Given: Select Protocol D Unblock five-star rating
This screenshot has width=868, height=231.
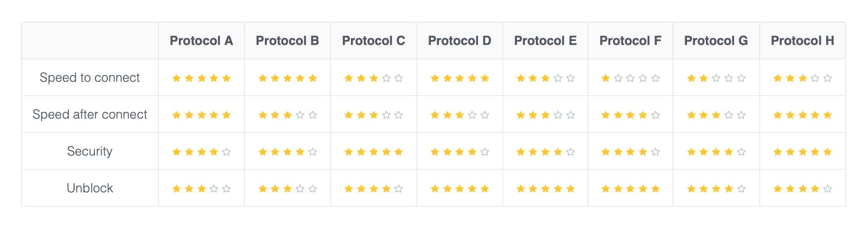Looking at the screenshot, I should click(x=460, y=189).
